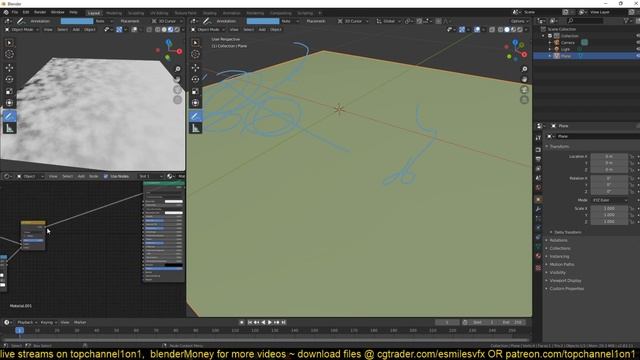The height and width of the screenshot is (360, 640).
Task: Open the Scene properties tab
Action: coord(538,178)
